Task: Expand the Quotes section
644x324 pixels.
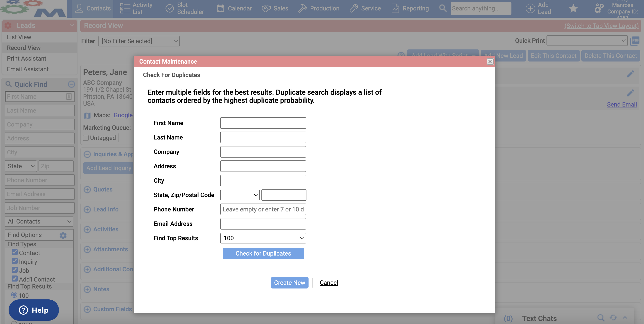Action: (x=87, y=189)
